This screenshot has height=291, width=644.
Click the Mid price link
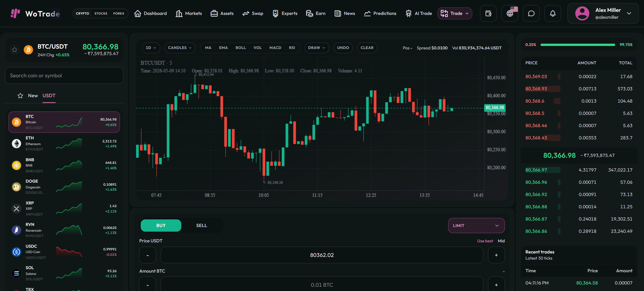501,241
